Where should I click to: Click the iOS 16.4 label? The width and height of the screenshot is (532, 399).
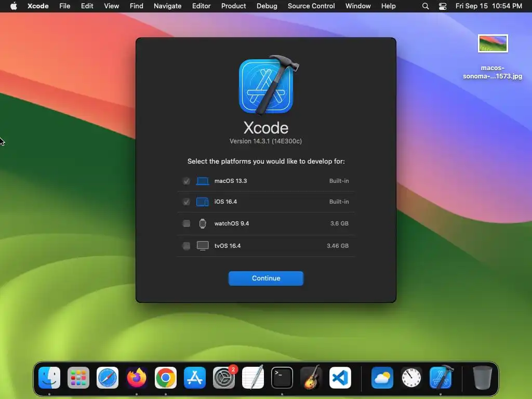pos(225,202)
